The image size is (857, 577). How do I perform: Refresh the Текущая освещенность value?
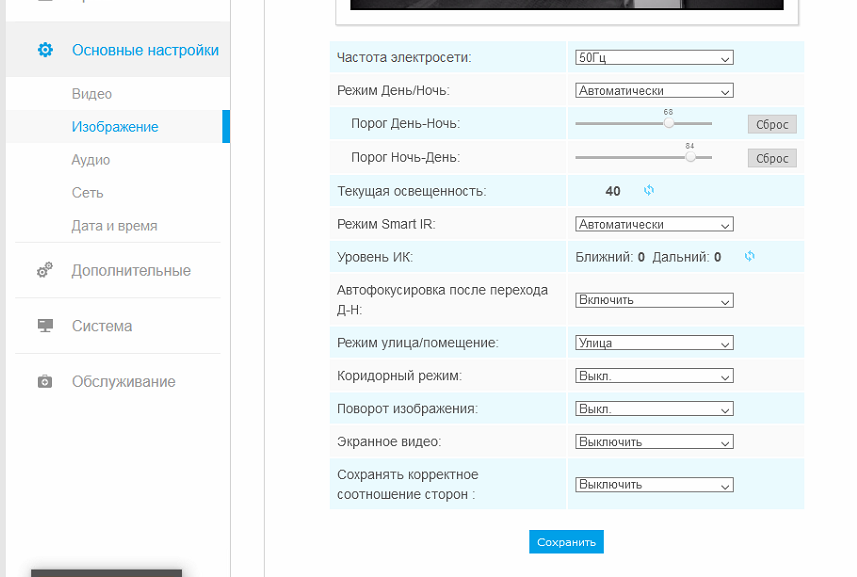(649, 190)
